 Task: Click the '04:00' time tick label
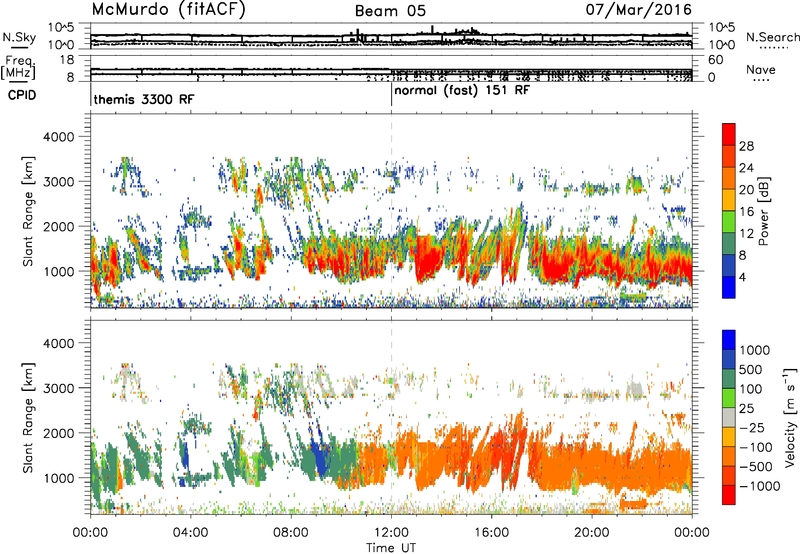pyautogui.click(x=190, y=533)
